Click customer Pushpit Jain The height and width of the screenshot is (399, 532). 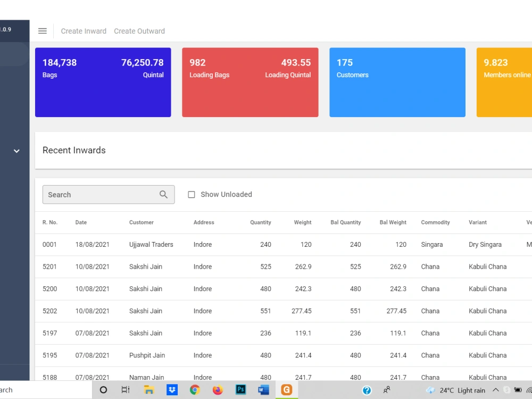147,355
